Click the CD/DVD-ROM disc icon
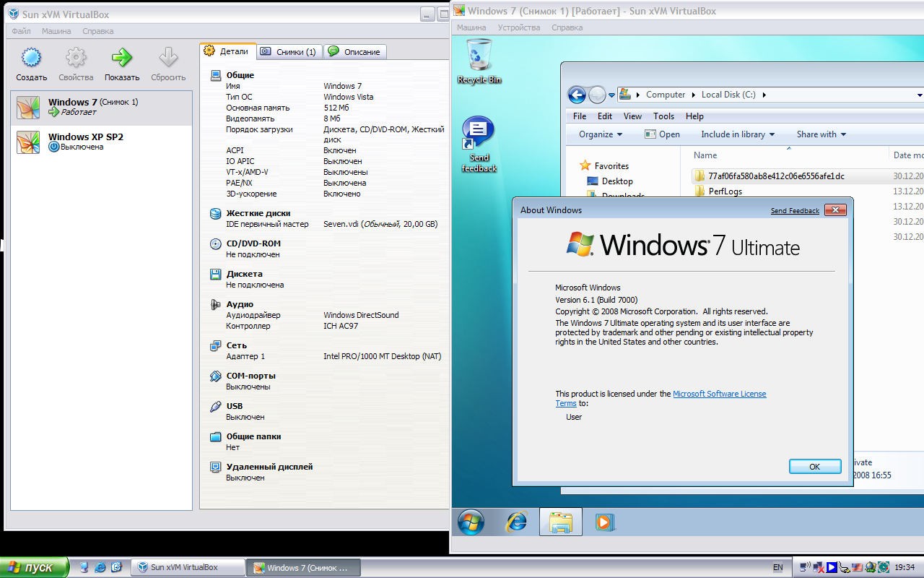The height and width of the screenshot is (578, 924). coord(215,244)
